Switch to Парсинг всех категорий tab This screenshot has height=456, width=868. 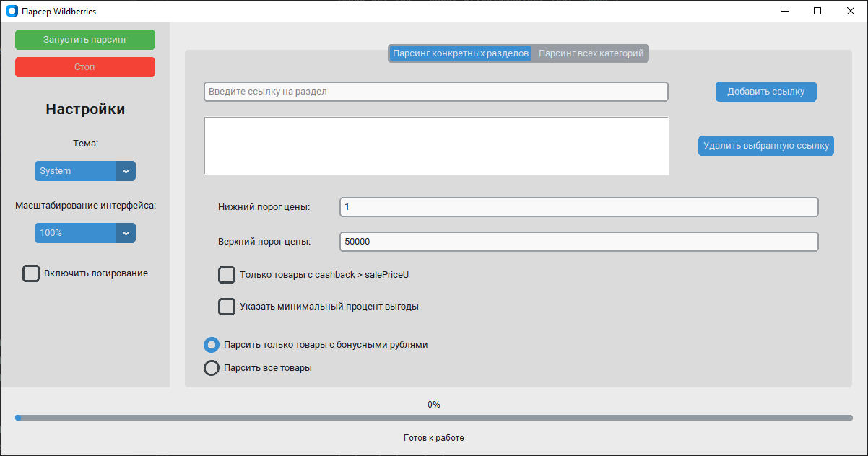[x=591, y=53]
